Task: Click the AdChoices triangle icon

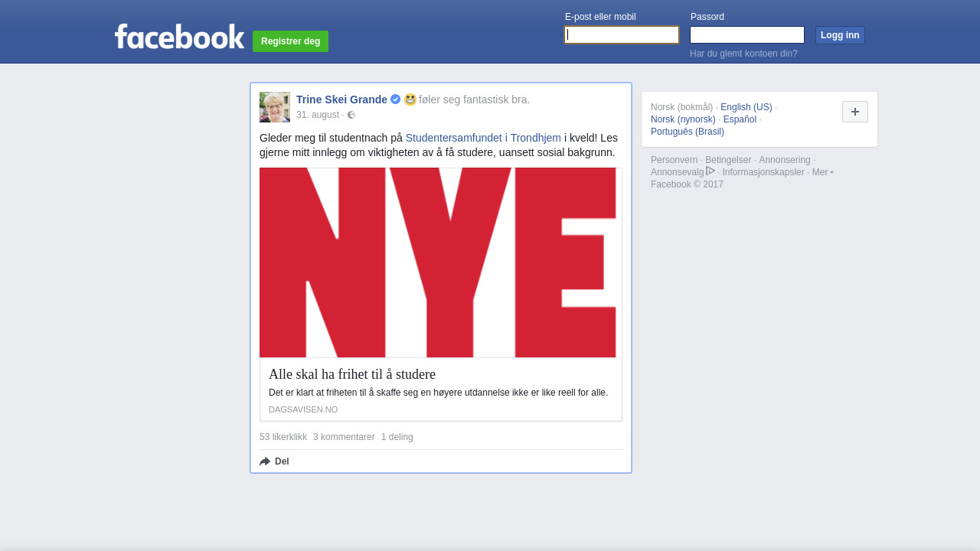Action: 710,171
